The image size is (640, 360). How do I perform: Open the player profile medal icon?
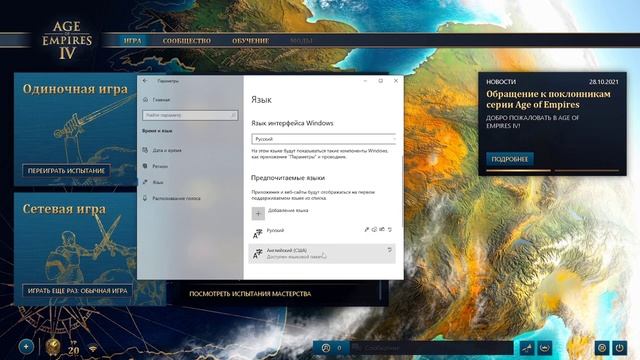53,347
